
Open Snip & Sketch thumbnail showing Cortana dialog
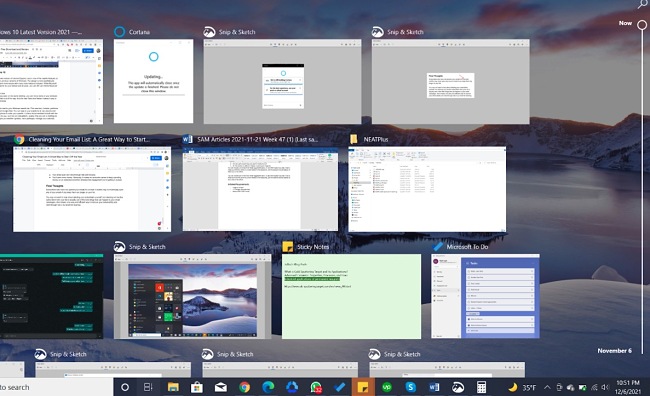pyautogui.click(x=282, y=82)
